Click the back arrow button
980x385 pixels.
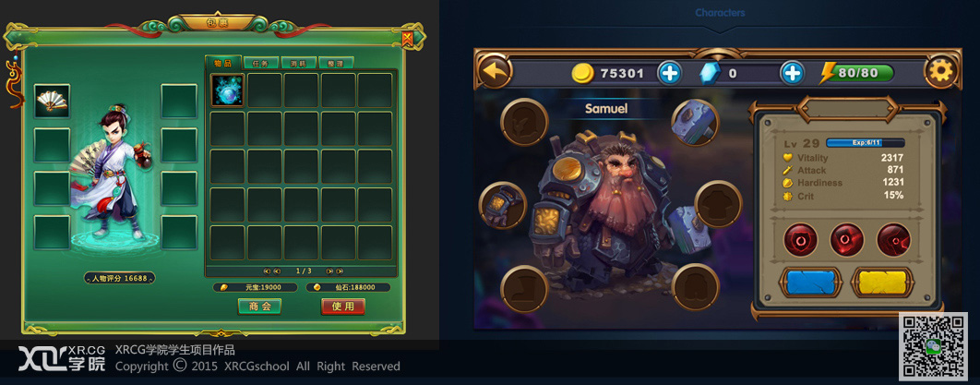coord(496,71)
